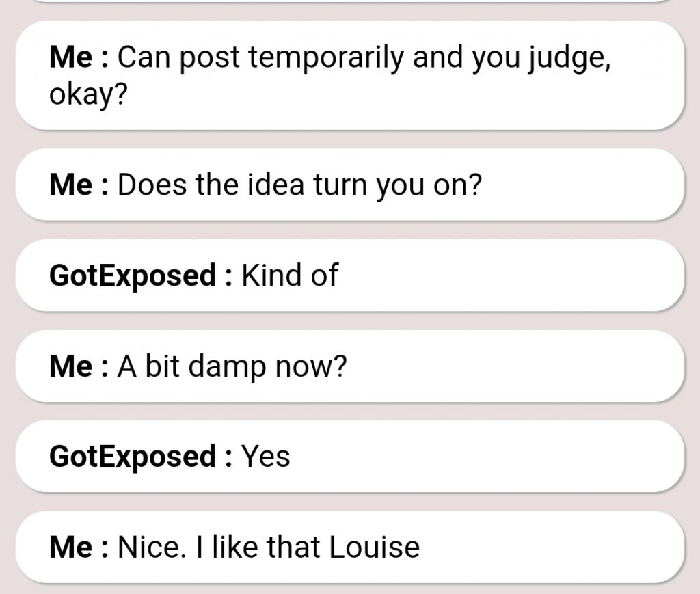This screenshot has height=594, width=700.
Task: Tap the "Yes" reply text
Action: (x=266, y=457)
